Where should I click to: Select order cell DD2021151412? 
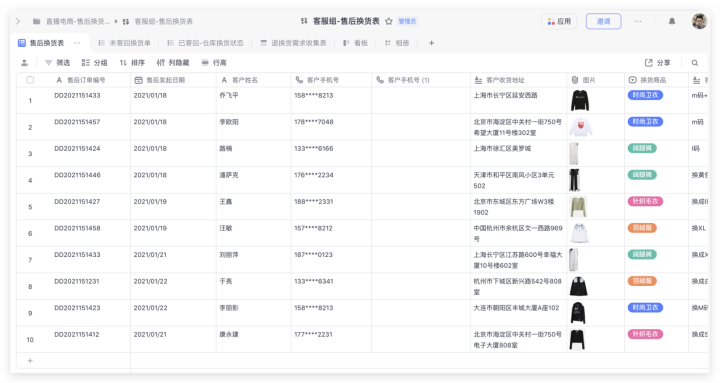(x=88, y=339)
